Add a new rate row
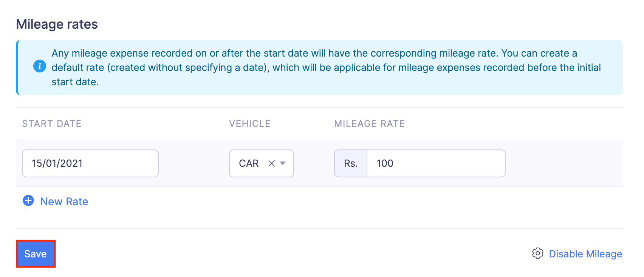Viewport: 644px width, 277px height. coord(55,201)
